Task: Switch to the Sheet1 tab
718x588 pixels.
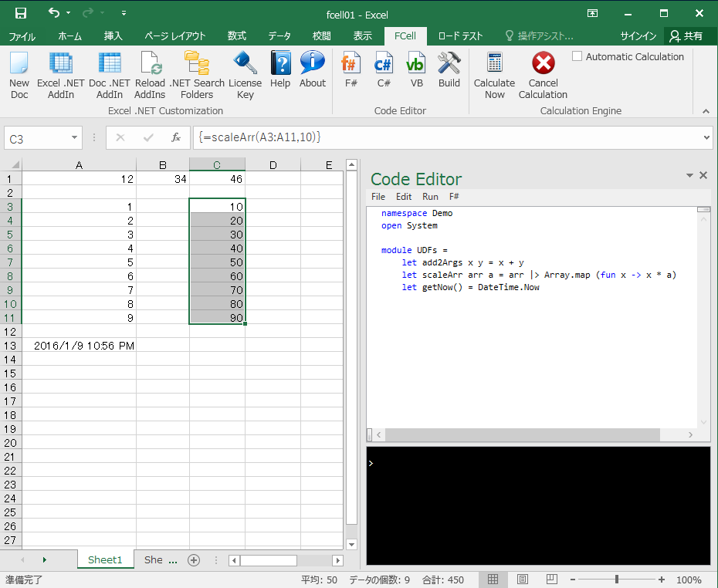Action: 105,560
